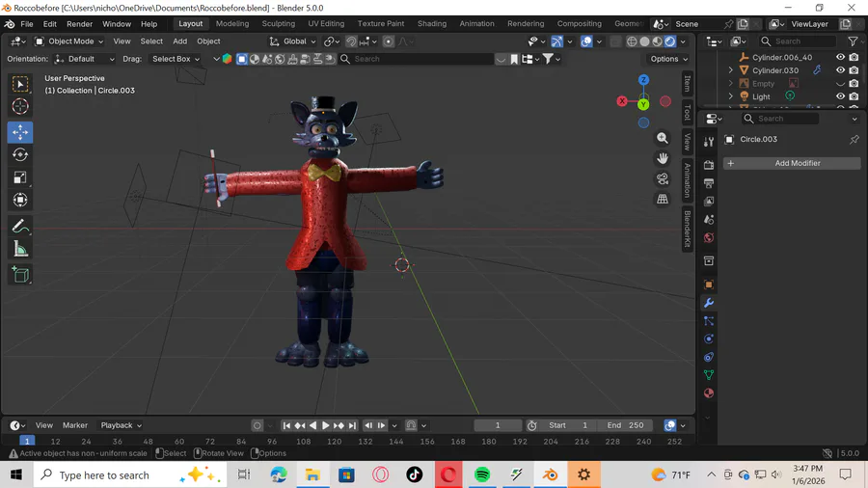The image size is (868, 488).
Task: Open the Render menu
Action: [x=79, y=24]
